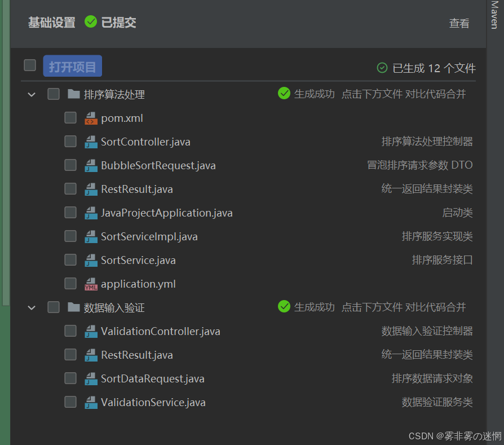Click the 冒泡排序请求参数 DTO description
The width and height of the screenshot is (504, 445).
click(420, 165)
